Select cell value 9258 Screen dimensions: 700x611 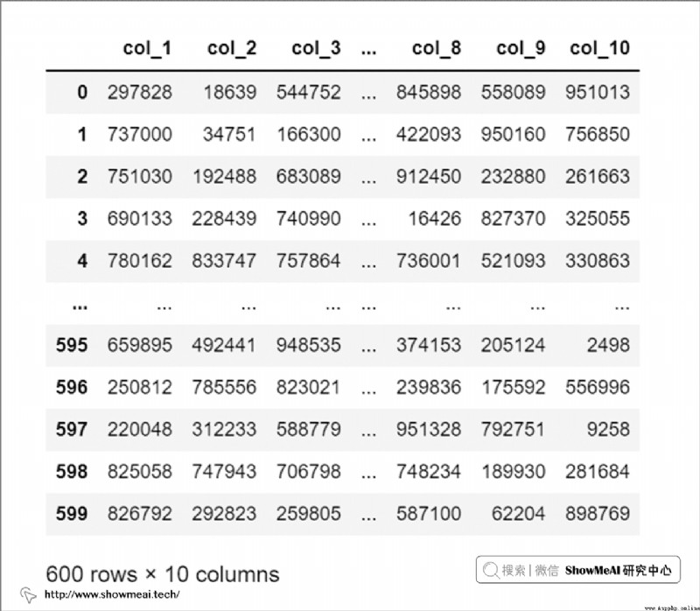[x=608, y=429]
